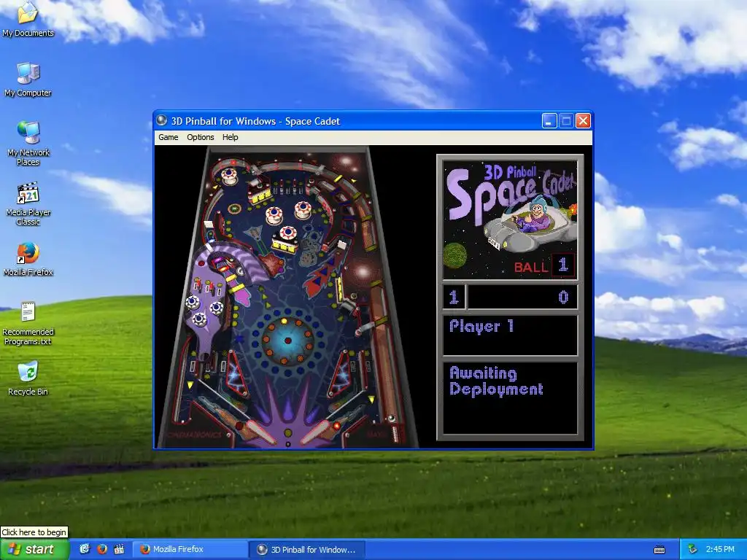Click the Start button on taskbar
This screenshot has height=560, width=747.
pyautogui.click(x=35, y=549)
